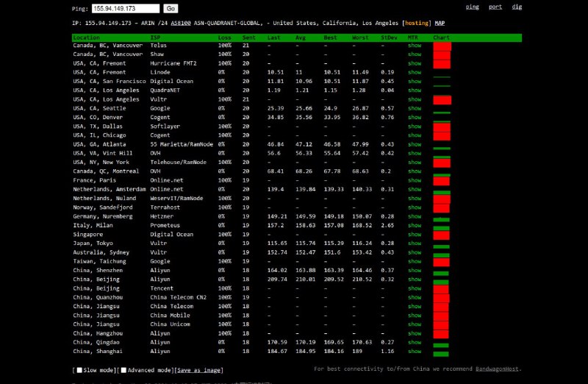The width and height of the screenshot is (588, 384).
Task: Show MTR for Seattle Google row
Action: point(415,108)
